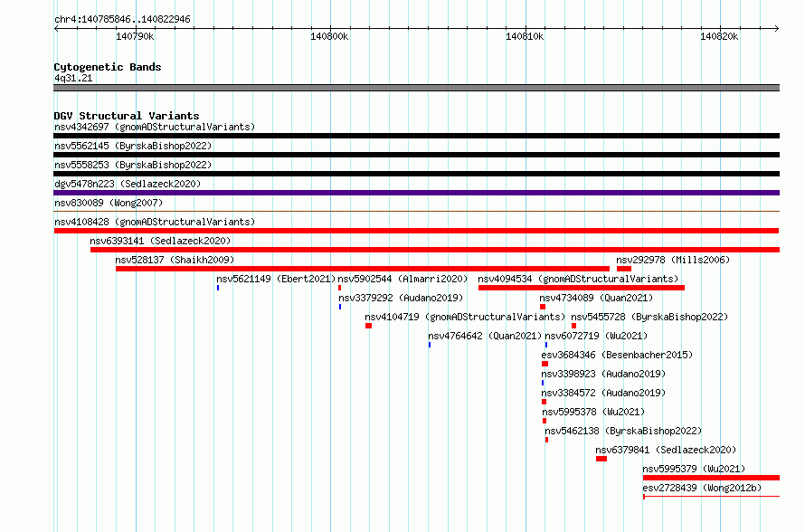Click the red nsv4734089 variant marker
This screenshot has width=805, height=532.
pos(543,307)
